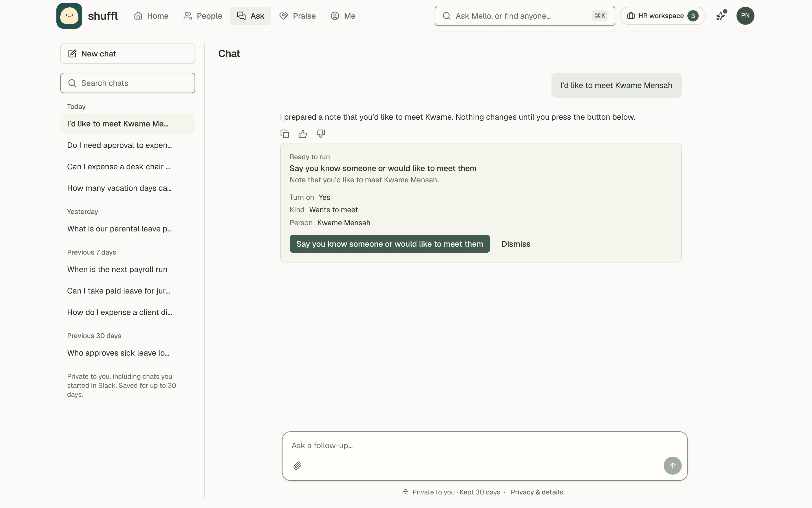The height and width of the screenshot is (508, 812).
Task: Open the PN profile avatar
Action: (x=745, y=16)
